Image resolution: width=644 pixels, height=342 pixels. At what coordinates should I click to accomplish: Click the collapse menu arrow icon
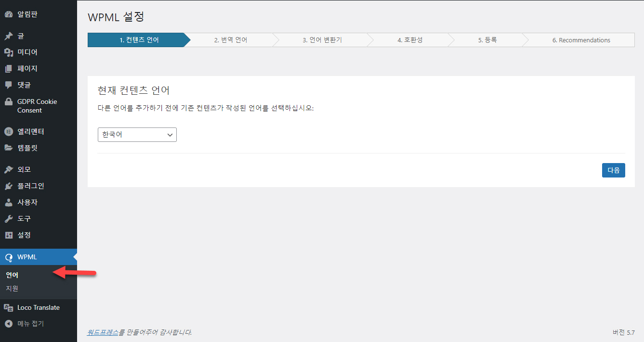8,324
